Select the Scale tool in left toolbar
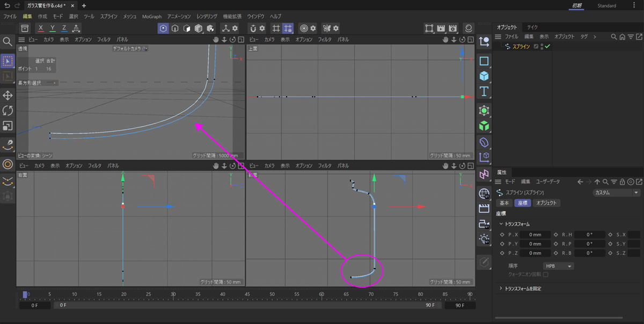Screen dimensions: 644x324 click(8, 126)
